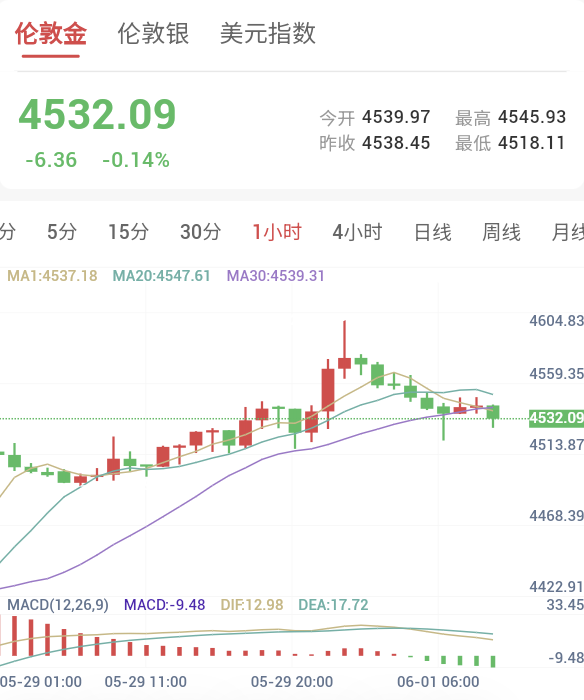This screenshot has width=584, height=700.
Task: Click the 最高 4545.93 high value
Action: pyautogui.click(x=510, y=117)
